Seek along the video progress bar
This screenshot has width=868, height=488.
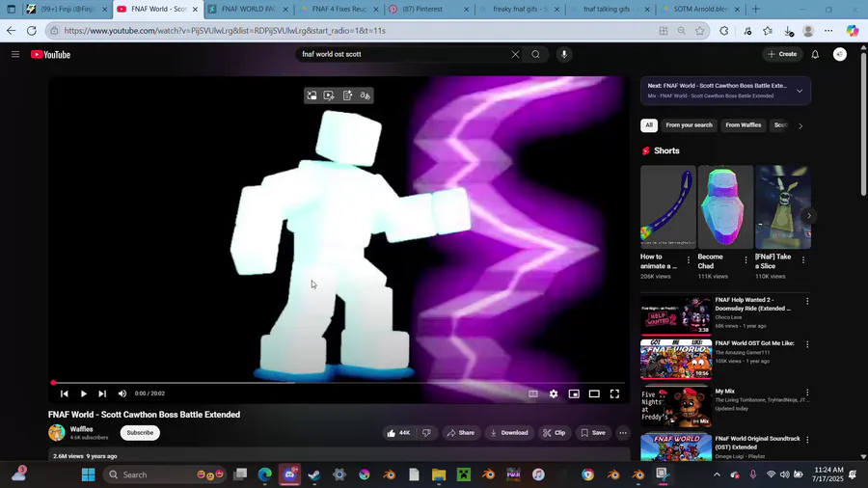coord(339,382)
